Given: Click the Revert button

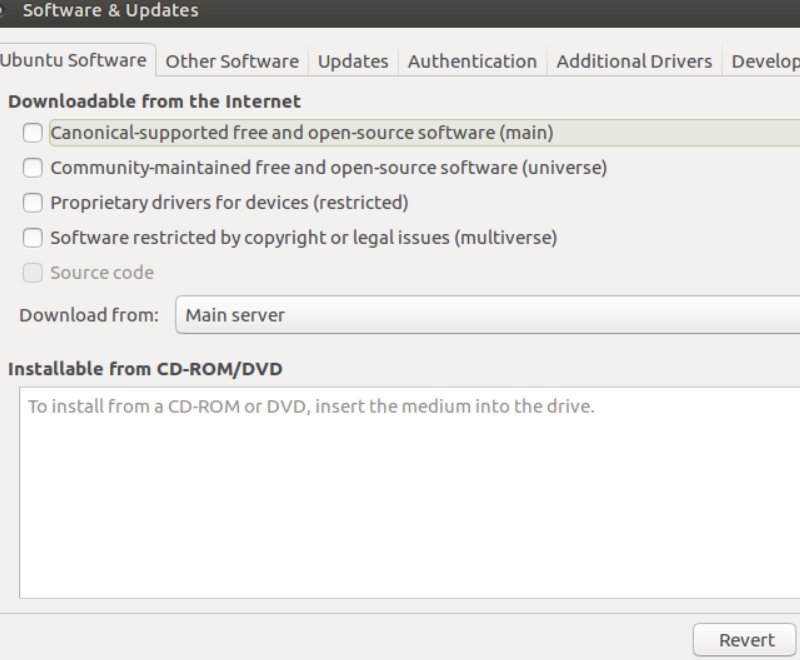Looking at the screenshot, I should (x=744, y=640).
